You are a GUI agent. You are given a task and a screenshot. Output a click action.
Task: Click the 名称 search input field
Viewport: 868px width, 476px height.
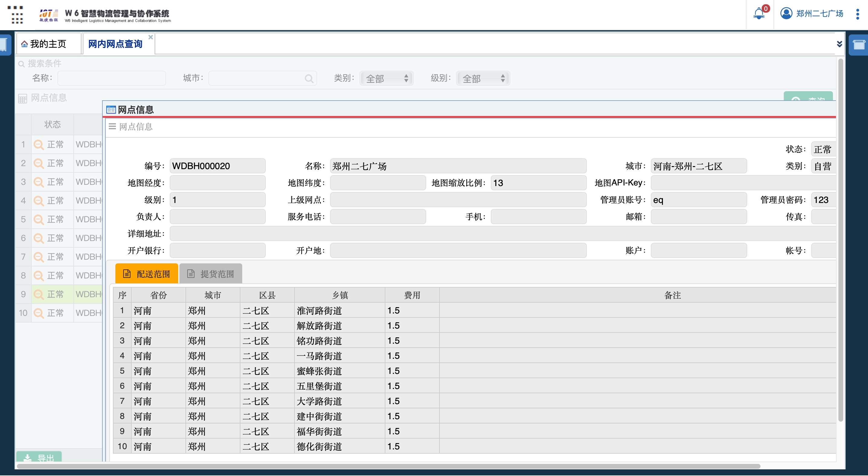(x=111, y=79)
